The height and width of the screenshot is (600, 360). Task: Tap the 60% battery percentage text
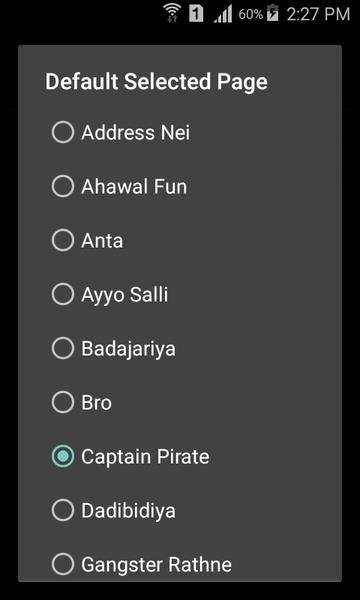tap(251, 15)
